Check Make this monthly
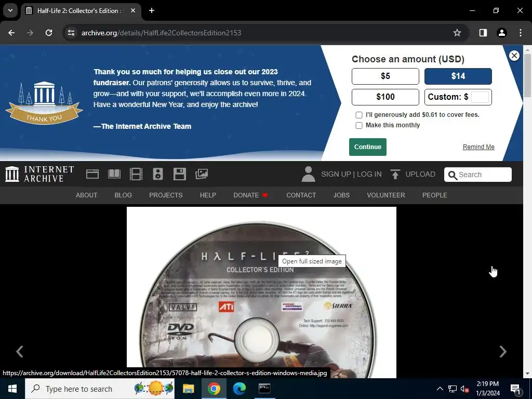 pyautogui.click(x=358, y=126)
